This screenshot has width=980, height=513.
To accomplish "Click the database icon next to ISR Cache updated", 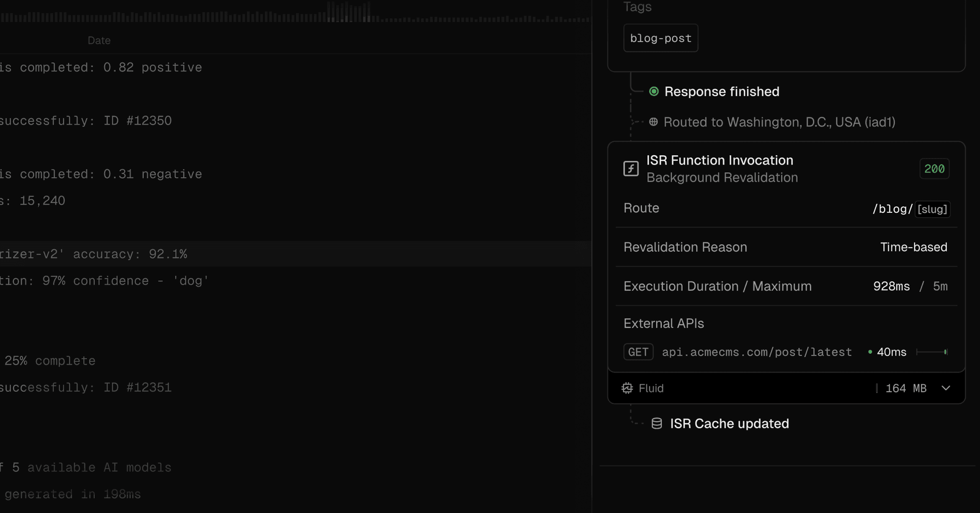I will pyautogui.click(x=656, y=424).
